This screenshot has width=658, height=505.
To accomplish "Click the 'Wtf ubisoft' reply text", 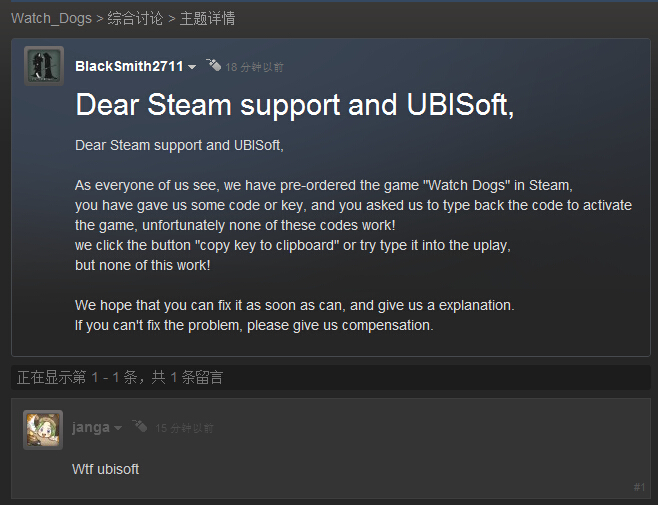I will pos(105,468).
